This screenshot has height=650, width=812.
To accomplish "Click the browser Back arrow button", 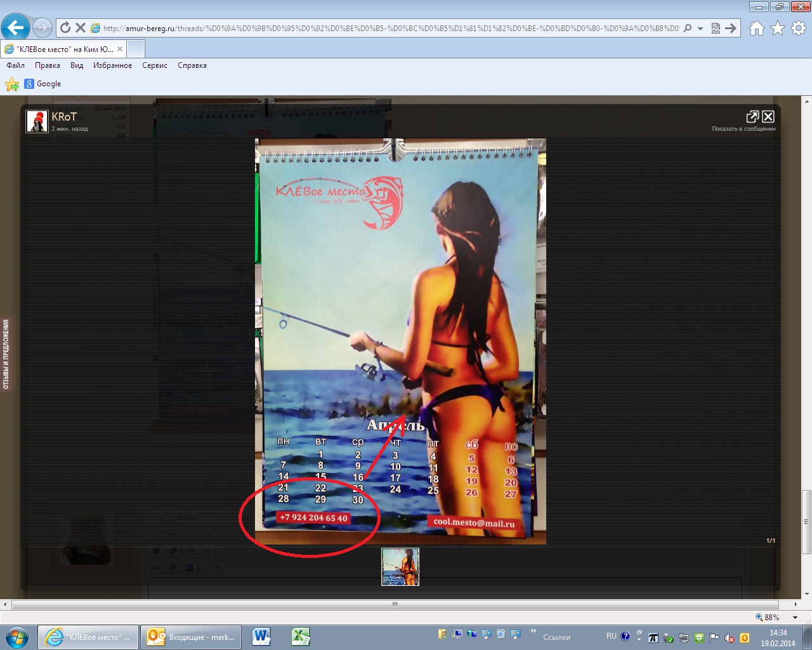I will tap(16, 27).
